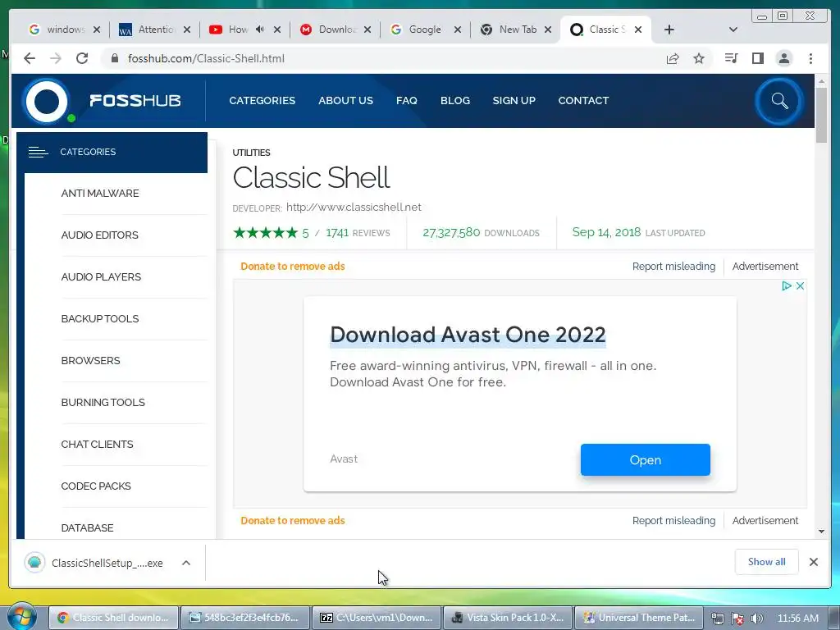
Task: Click the FossHub circular logo
Action: click(47, 101)
